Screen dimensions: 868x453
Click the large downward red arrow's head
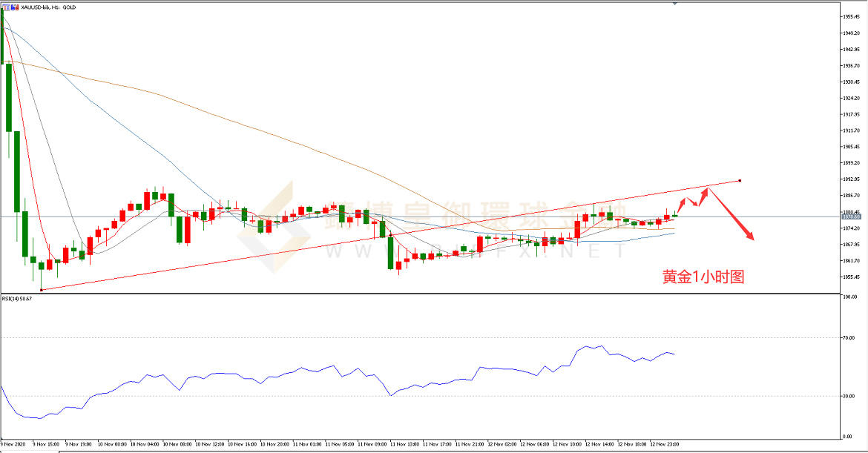tap(752, 238)
